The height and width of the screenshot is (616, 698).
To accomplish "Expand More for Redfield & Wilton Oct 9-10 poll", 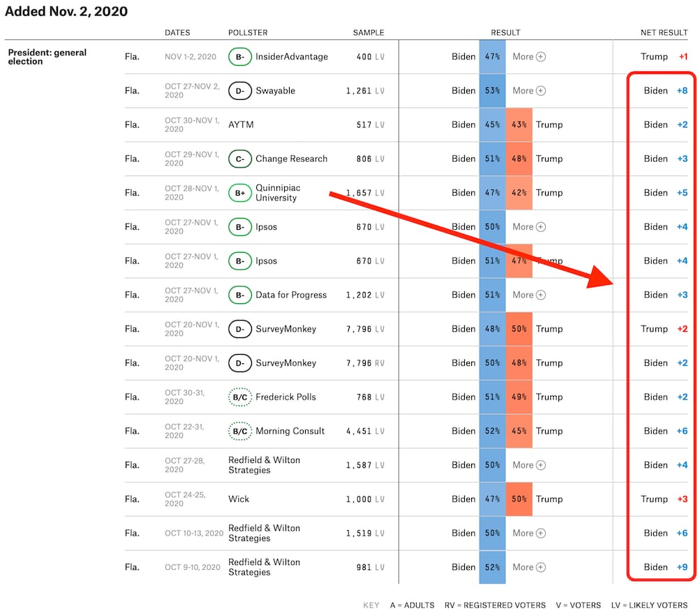I will [529, 567].
